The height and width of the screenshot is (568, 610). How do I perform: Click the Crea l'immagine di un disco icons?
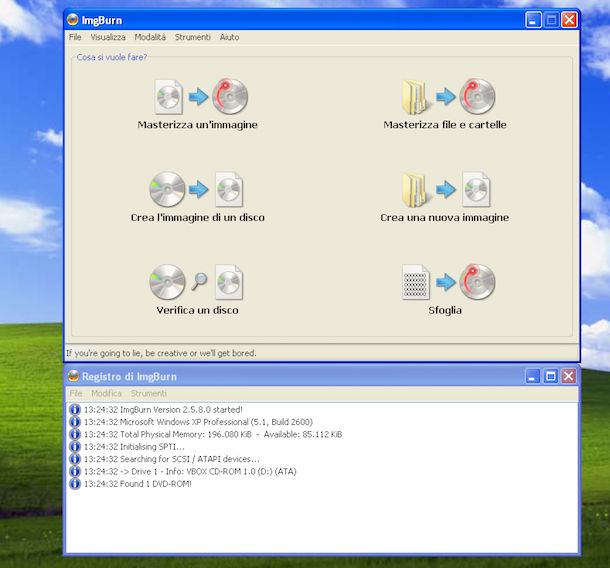coord(196,189)
